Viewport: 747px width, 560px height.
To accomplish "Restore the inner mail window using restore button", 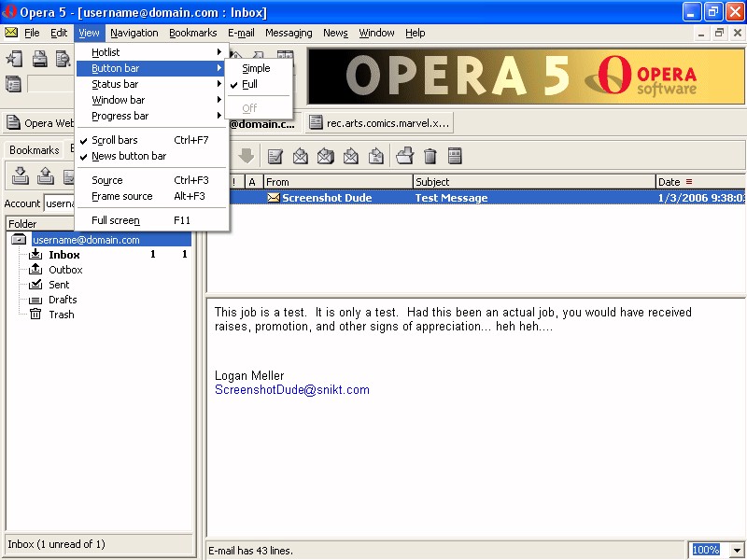I will click(x=719, y=33).
